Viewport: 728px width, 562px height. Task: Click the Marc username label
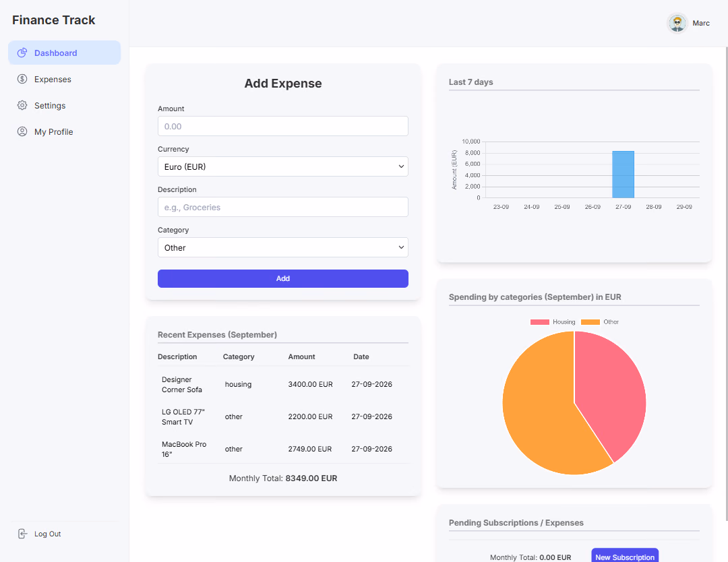click(x=700, y=23)
